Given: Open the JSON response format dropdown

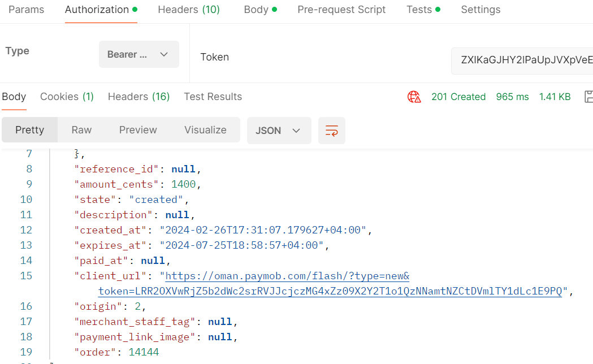Looking at the screenshot, I should (279, 130).
